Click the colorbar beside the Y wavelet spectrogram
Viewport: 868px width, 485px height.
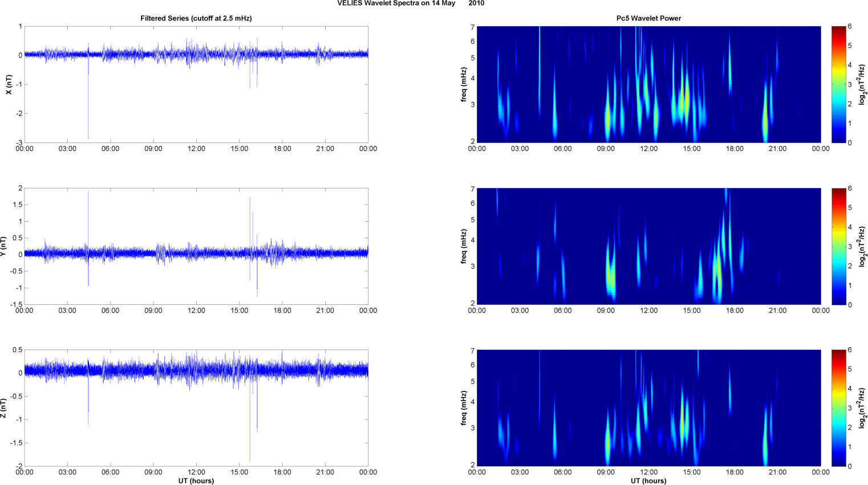[838, 246]
